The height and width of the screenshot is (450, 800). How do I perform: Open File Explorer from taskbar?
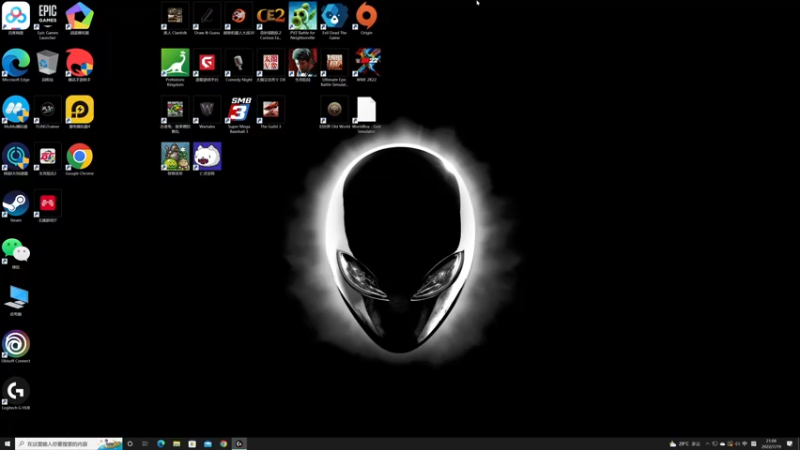(177, 444)
